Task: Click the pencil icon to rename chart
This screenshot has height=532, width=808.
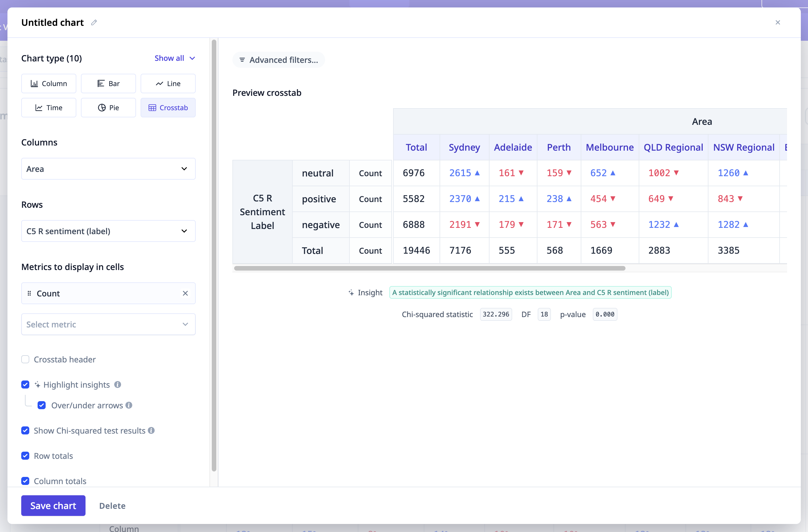Action: pos(94,22)
